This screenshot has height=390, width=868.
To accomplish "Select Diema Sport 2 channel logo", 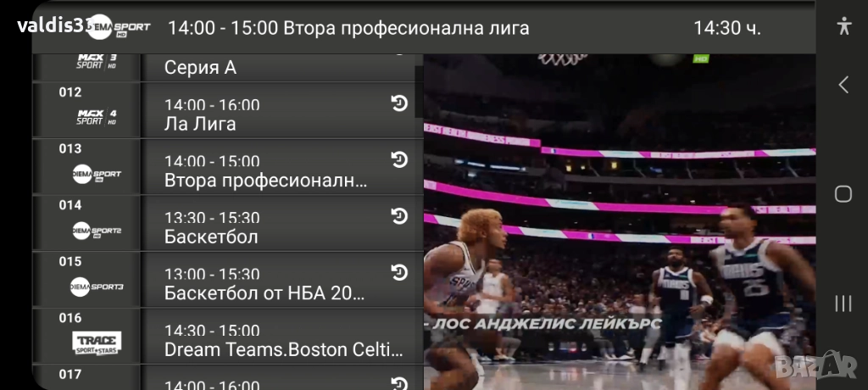I will [x=97, y=231].
